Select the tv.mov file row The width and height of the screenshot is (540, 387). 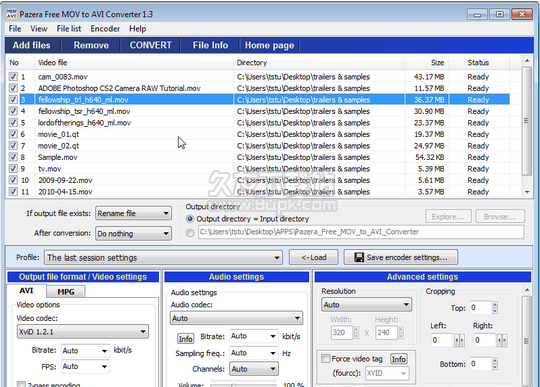258,169
